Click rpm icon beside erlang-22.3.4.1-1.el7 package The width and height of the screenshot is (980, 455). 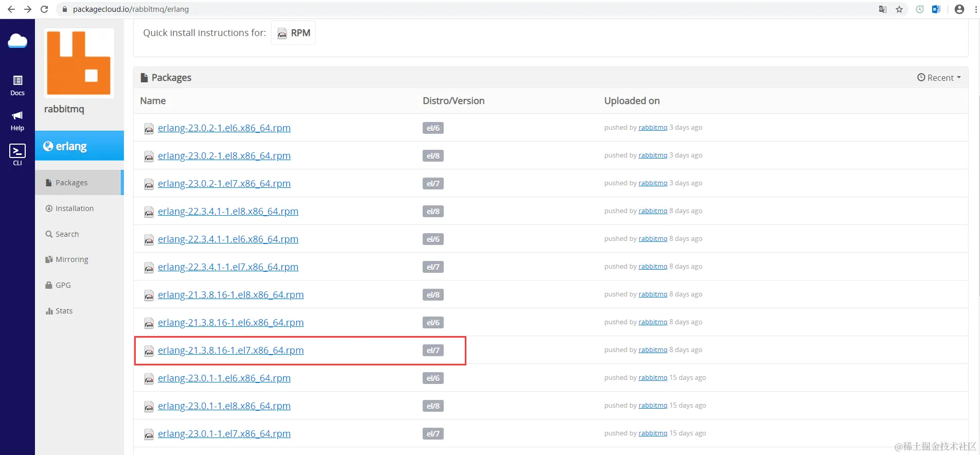(x=149, y=268)
